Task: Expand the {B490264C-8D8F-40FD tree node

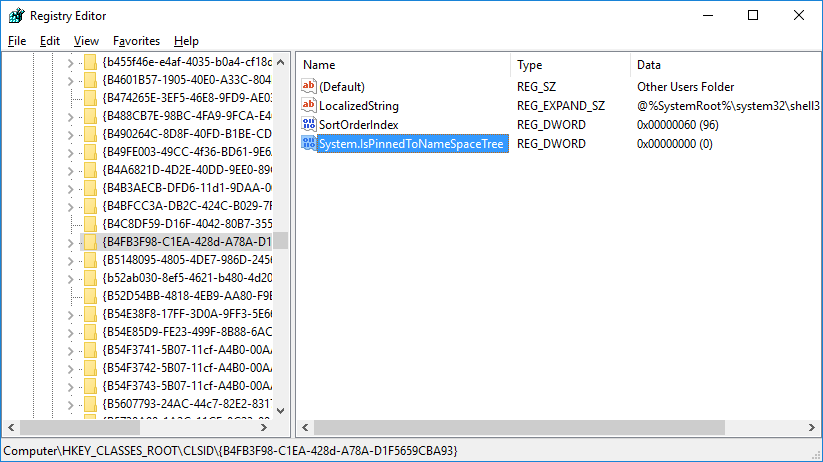Action: click(x=70, y=135)
